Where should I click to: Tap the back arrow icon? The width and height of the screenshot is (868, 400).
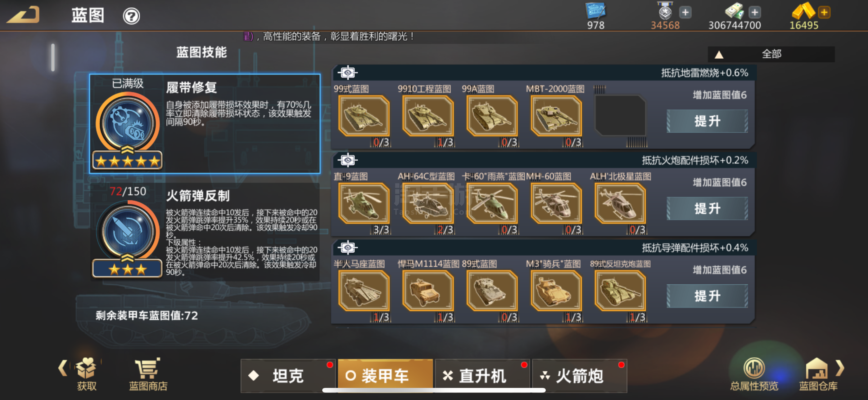[x=23, y=15]
